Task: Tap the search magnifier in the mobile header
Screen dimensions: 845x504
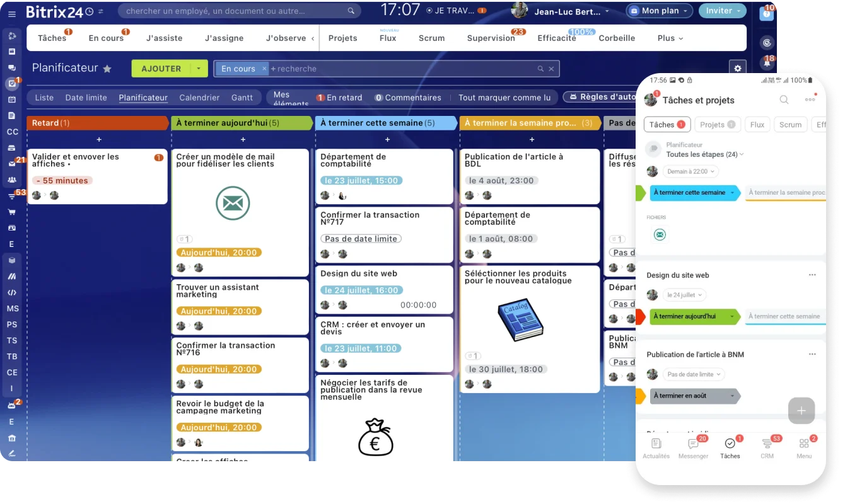Action: pyautogui.click(x=784, y=100)
